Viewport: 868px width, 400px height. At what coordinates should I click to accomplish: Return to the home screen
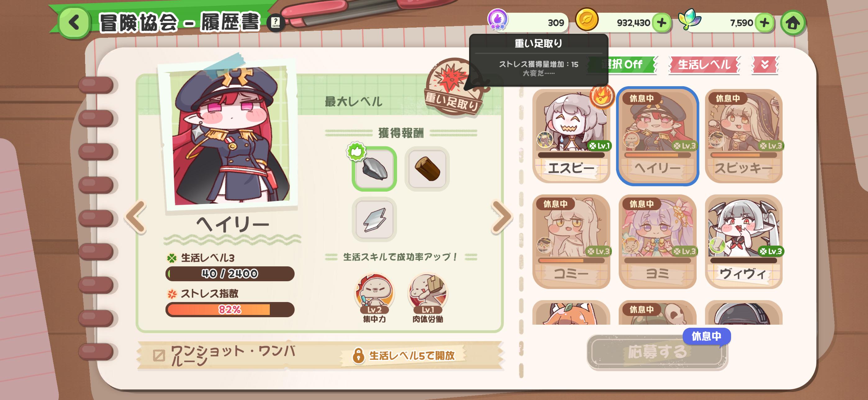(793, 23)
